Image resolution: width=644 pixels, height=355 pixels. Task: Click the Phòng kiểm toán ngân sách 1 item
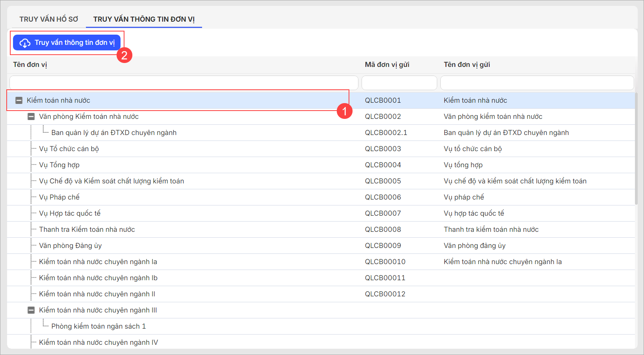(x=98, y=326)
